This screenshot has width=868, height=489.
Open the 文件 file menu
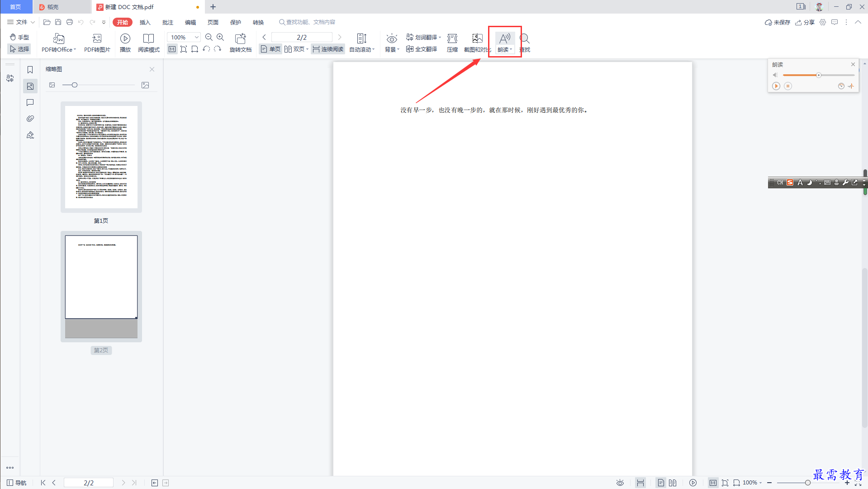[x=21, y=22]
